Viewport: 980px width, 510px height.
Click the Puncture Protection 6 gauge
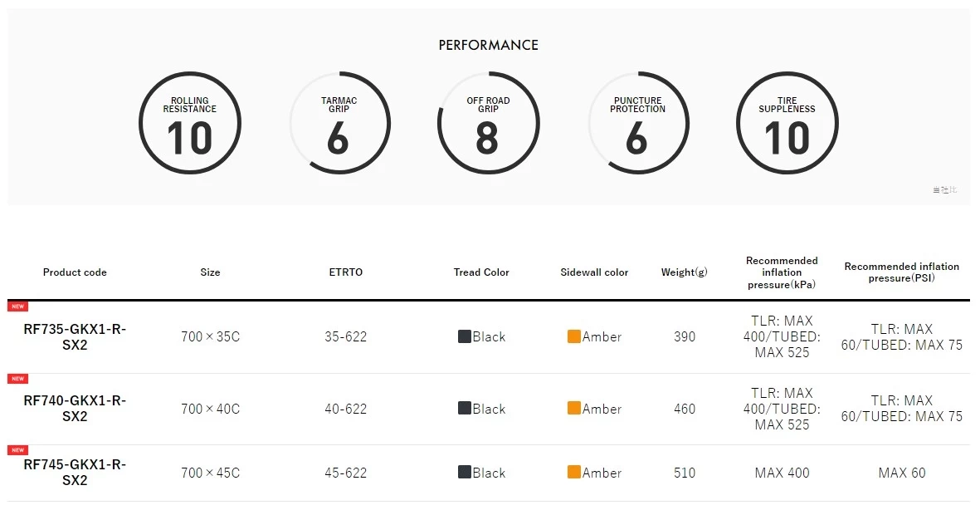[x=638, y=123]
